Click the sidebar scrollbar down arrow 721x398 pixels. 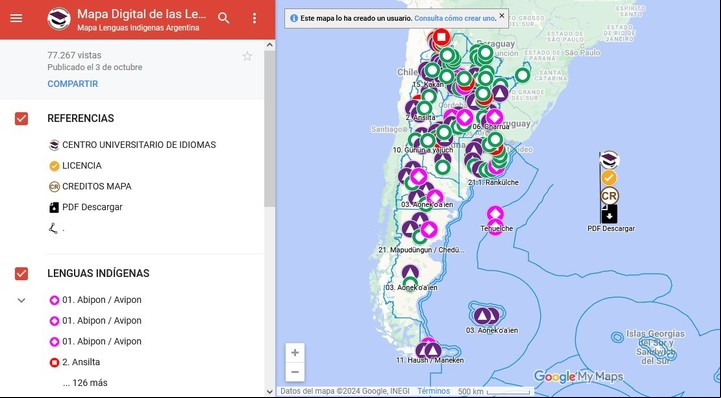(x=270, y=392)
